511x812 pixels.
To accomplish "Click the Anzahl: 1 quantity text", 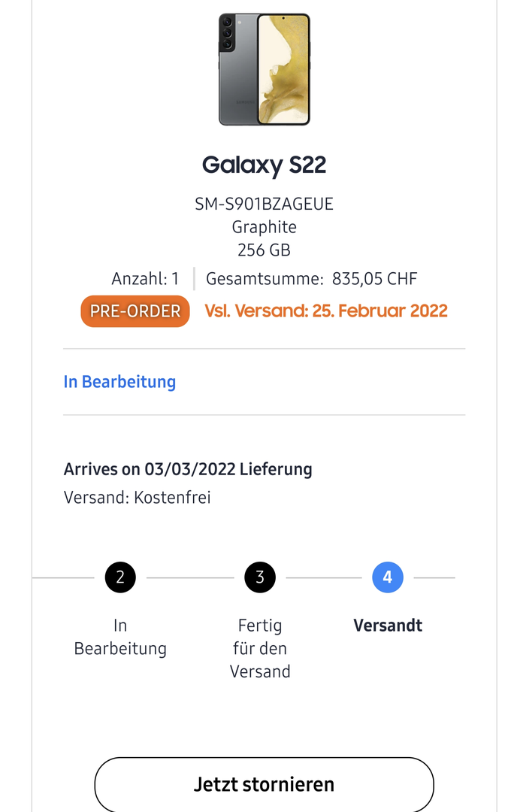I will point(145,279).
